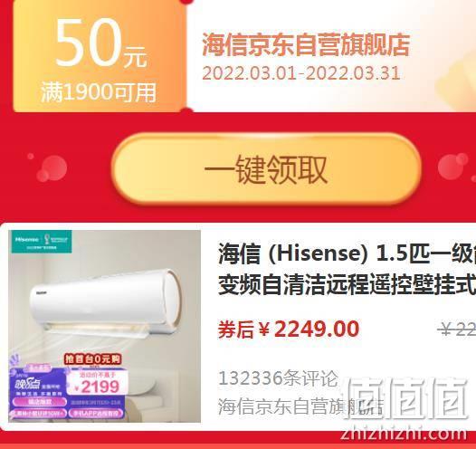Tap the 满1900可用 coupon condition text

click(99, 92)
